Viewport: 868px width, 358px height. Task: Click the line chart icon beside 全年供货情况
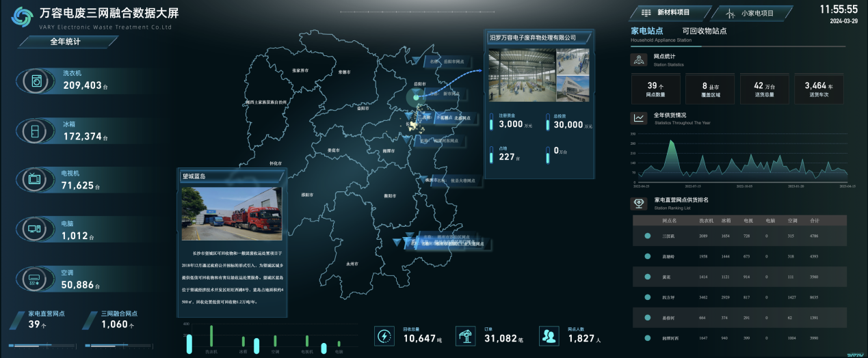(639, 118)
